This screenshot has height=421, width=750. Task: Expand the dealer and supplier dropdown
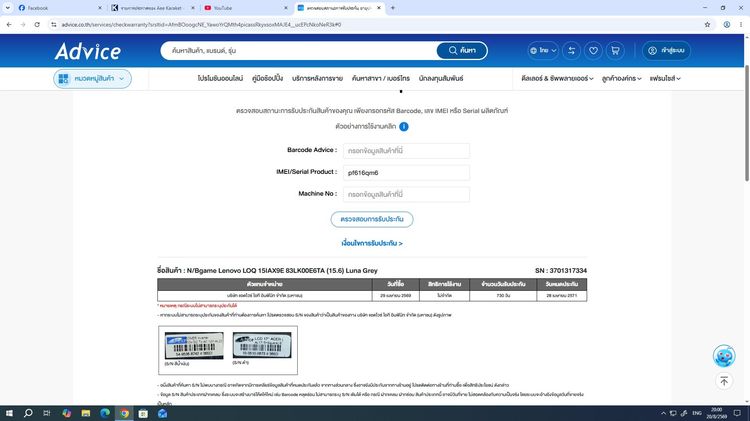pyautogui.click(x=557, y=78)
